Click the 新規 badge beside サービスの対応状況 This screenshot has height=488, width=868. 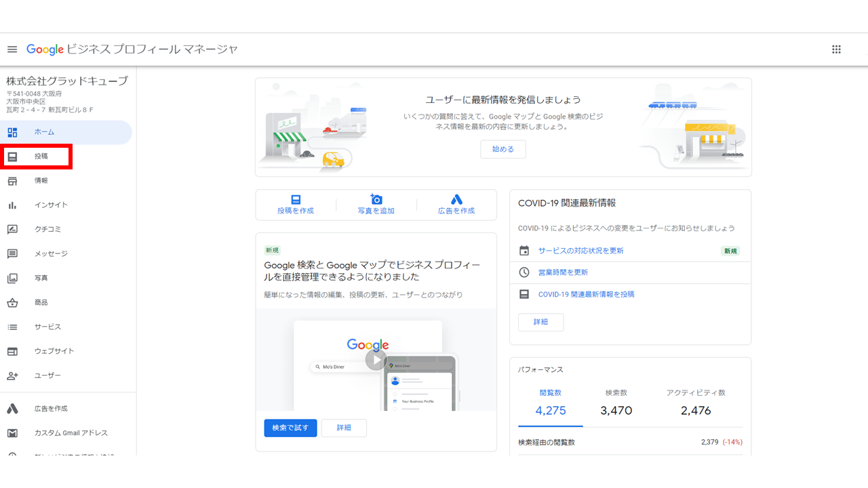tap(730, 251)
